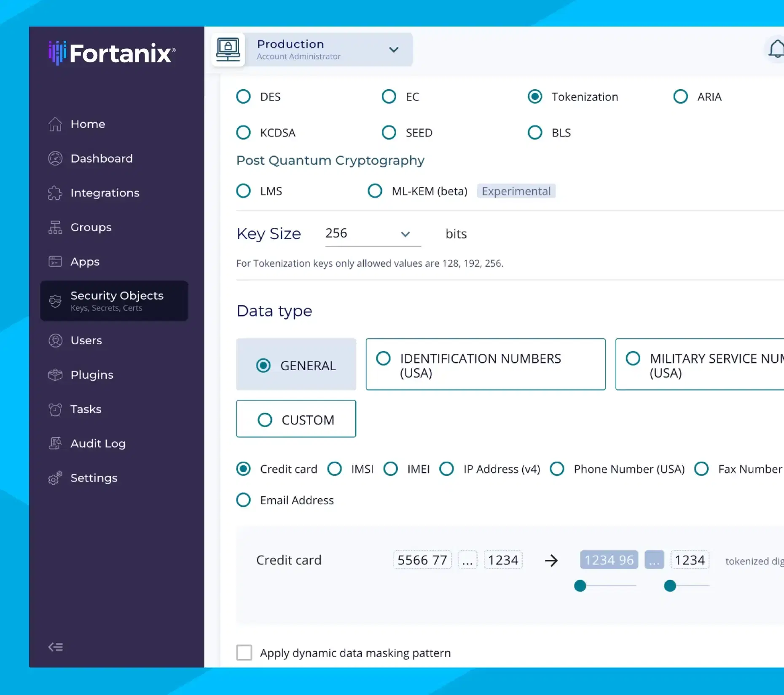Choose the CUSTOM data type
Image resolution: width=784 pixels, height=695 pixels.
click(x=296, y=419)
